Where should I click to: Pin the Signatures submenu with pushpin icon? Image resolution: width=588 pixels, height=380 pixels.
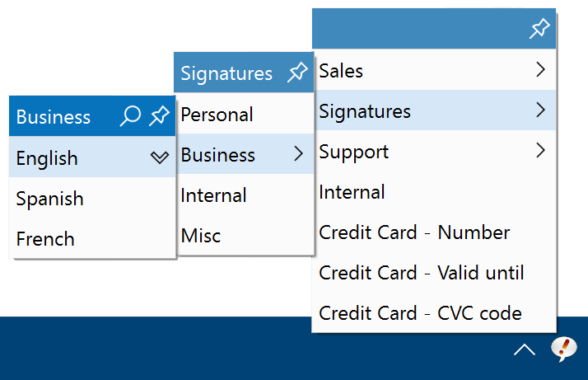(298, 72)
